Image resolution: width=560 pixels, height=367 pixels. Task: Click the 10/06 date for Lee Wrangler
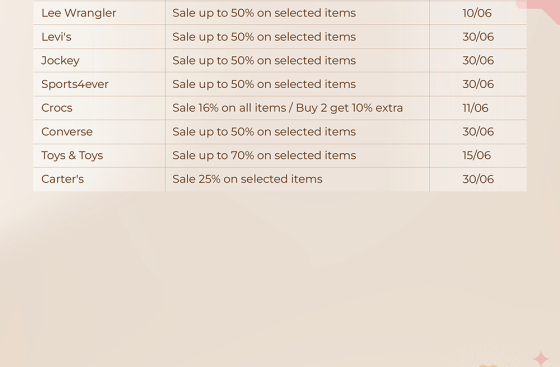(477, 13)
